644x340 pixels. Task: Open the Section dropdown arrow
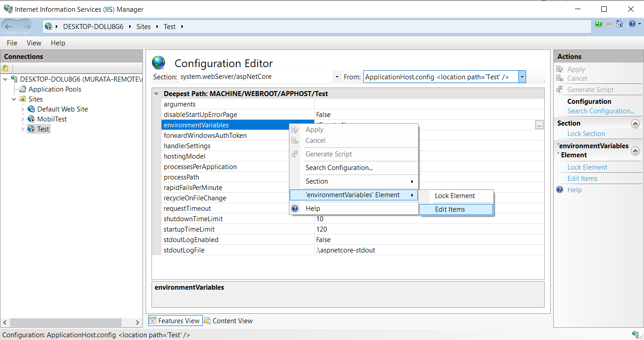pyautogui.click(x=337, y=77)
